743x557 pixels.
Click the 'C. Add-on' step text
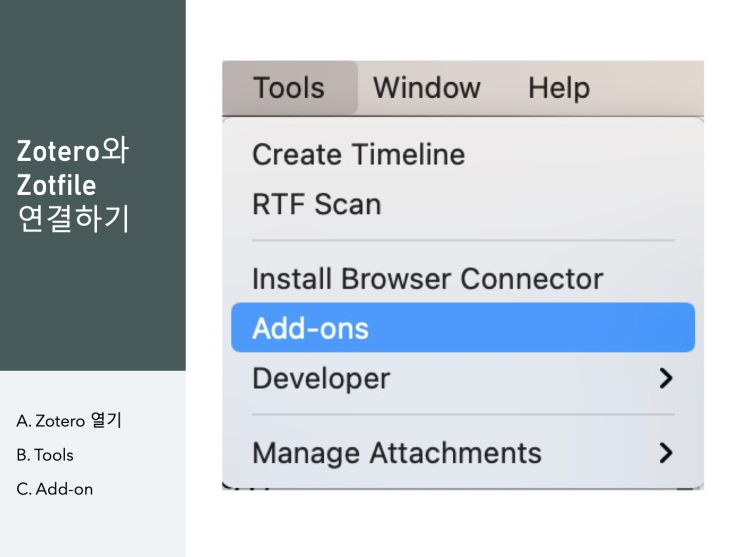click(x=54, y=489)
